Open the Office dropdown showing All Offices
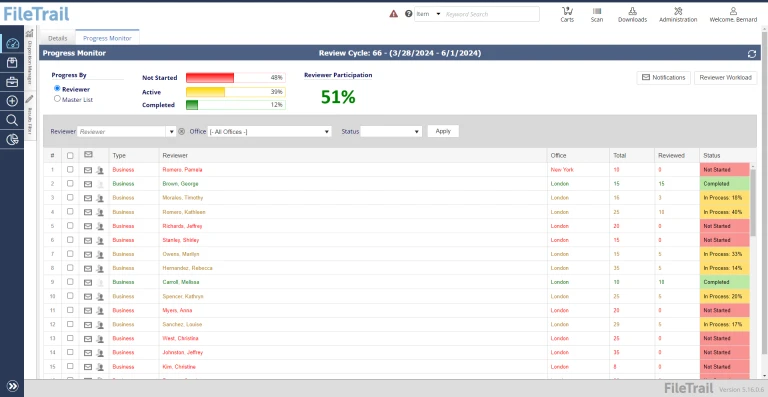768x397 pixels. (x=269, y=132)
